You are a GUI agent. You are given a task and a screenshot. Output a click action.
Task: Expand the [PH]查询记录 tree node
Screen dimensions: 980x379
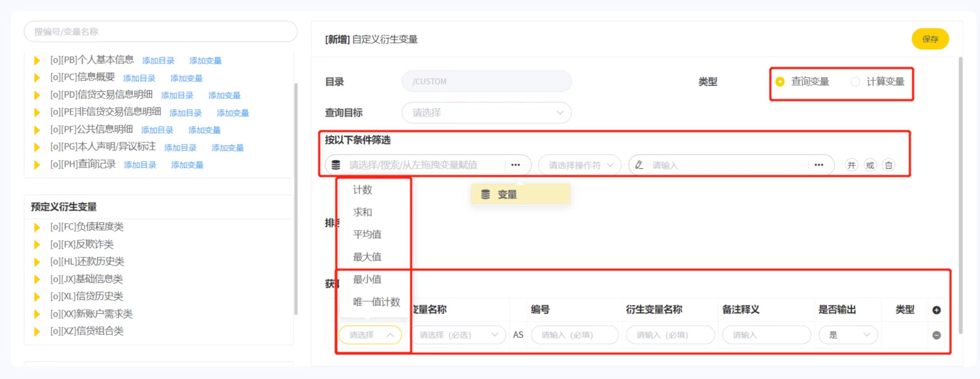[37, 165]
